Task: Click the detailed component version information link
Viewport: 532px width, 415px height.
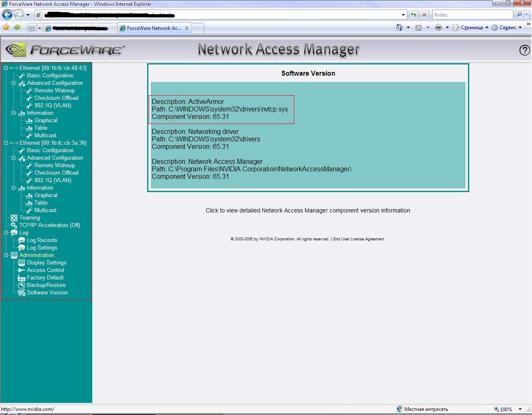Action: (x=308, y=210)
